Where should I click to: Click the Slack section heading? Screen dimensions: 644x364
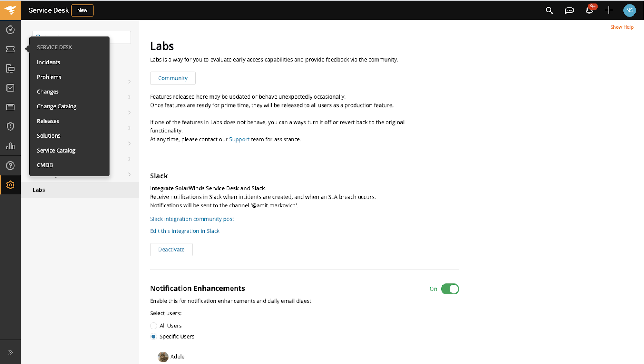[159, 176]
